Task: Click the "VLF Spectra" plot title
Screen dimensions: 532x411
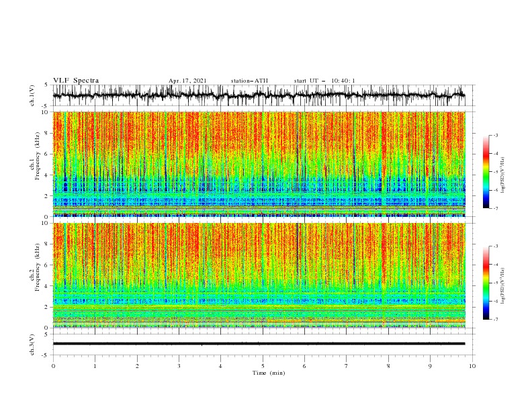Action: click(76, 81)
